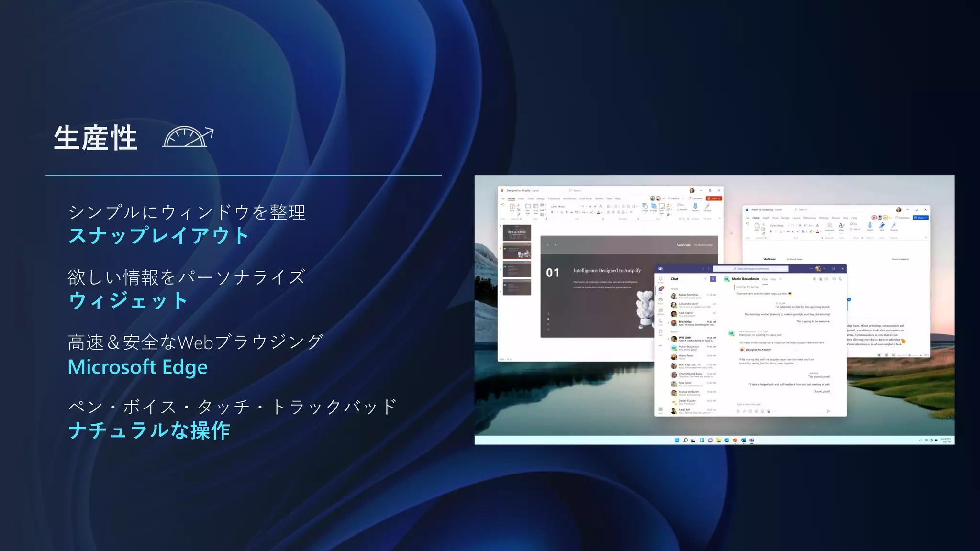The width and height of the screenshot is (980, 551).
Task: Toggle Underline in the Word ribbon
Action: point(781,231)
